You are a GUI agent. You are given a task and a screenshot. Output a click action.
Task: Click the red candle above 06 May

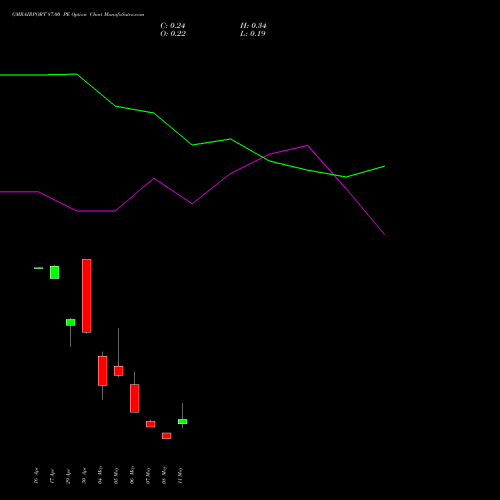135,398
